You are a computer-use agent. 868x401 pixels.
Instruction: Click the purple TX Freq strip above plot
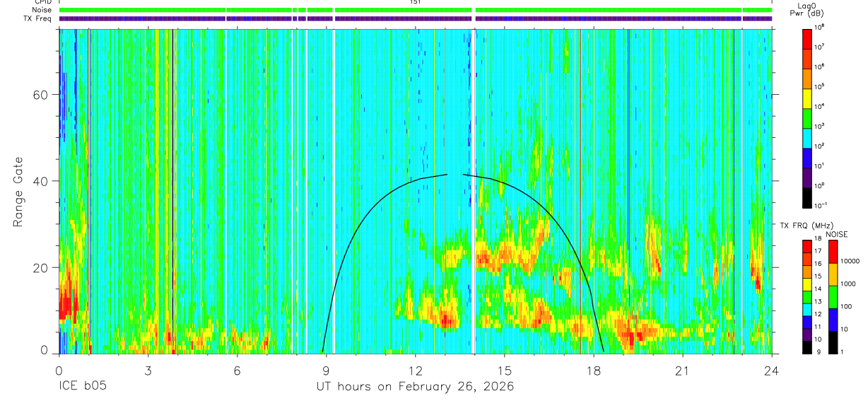pos(416,18)
